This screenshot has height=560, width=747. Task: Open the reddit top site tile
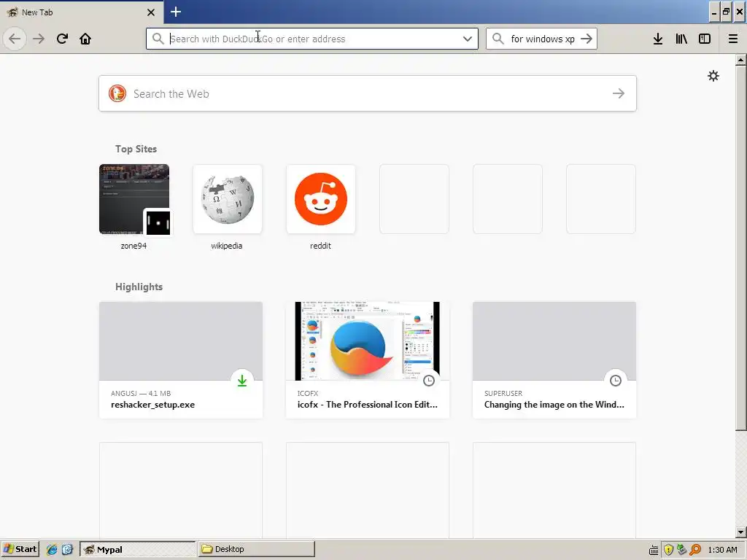321,199
